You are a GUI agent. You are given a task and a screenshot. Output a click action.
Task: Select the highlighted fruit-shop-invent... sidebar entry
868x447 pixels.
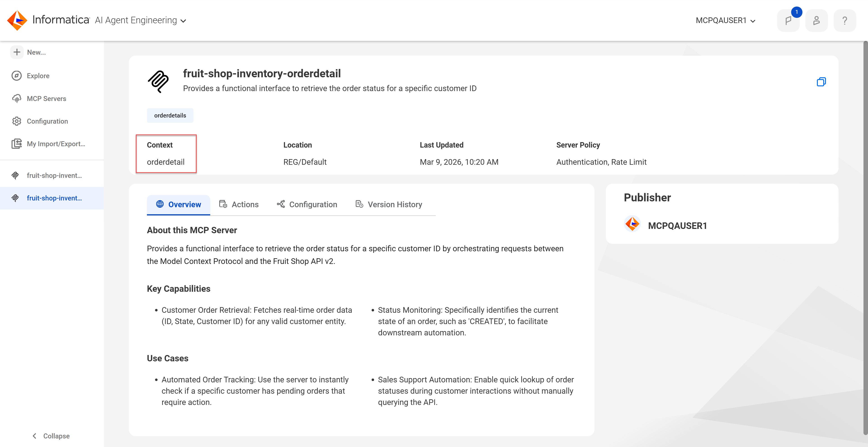[52, 198]
